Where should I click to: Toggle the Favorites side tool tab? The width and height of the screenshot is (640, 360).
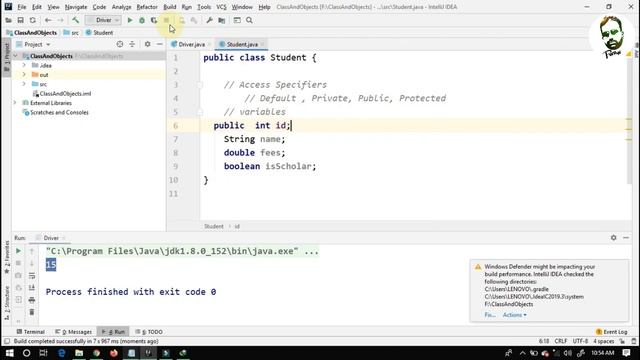pos(7,258)
